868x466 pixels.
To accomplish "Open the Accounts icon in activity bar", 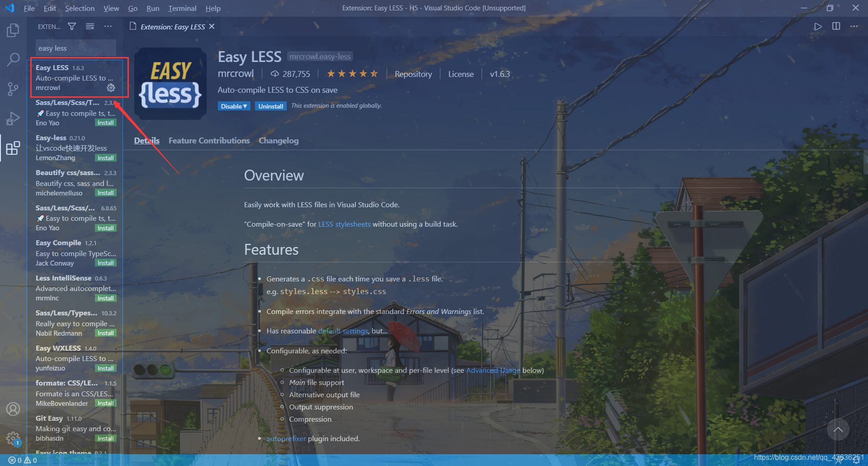I will [x=13, y=409].
